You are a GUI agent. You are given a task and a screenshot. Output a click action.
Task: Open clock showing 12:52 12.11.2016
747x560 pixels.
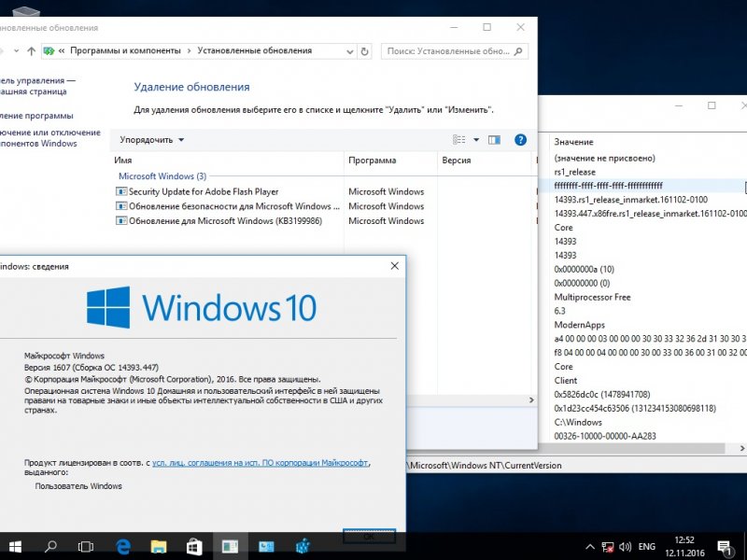684,547
